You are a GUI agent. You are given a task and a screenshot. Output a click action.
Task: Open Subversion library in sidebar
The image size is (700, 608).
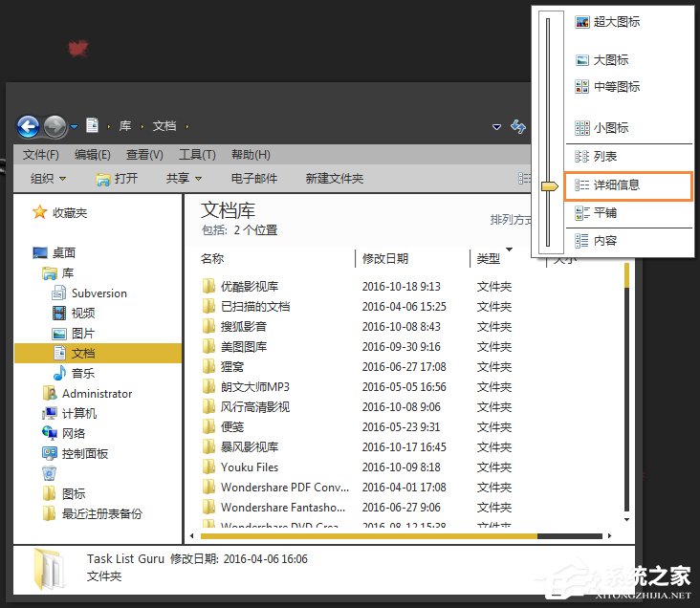(90, 293)
